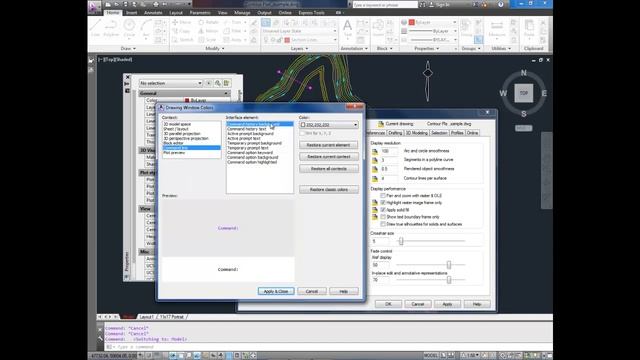The width and height of the screenshot is (640, 360).
Task: Open the ByLayer object color dropdown
Action: tap(433, 22)
